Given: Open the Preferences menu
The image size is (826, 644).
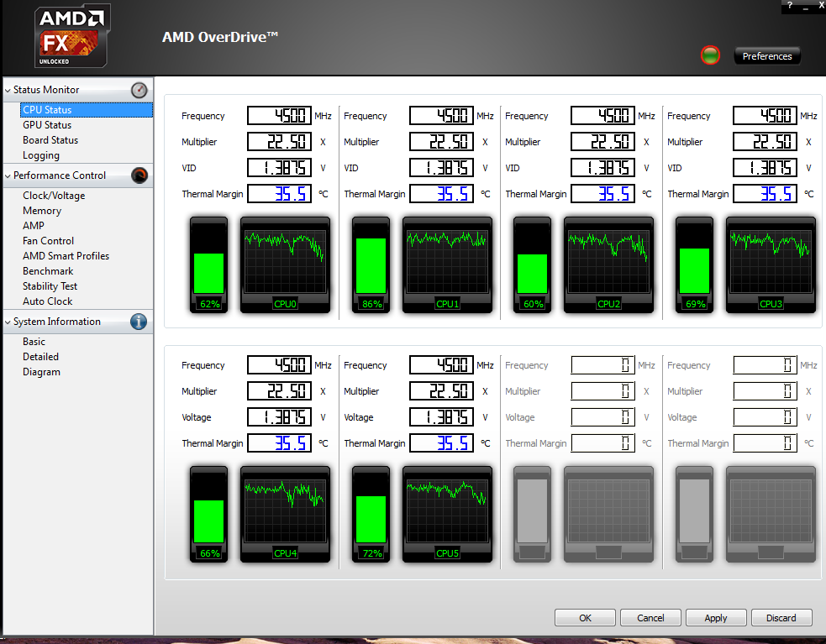Looking at the screenshot, I should point(767,56).
